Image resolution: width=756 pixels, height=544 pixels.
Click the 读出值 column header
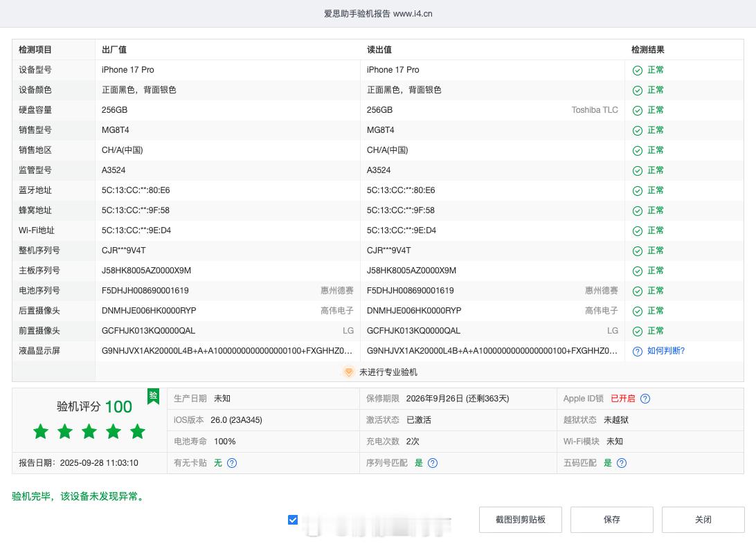tap(379, 50)
